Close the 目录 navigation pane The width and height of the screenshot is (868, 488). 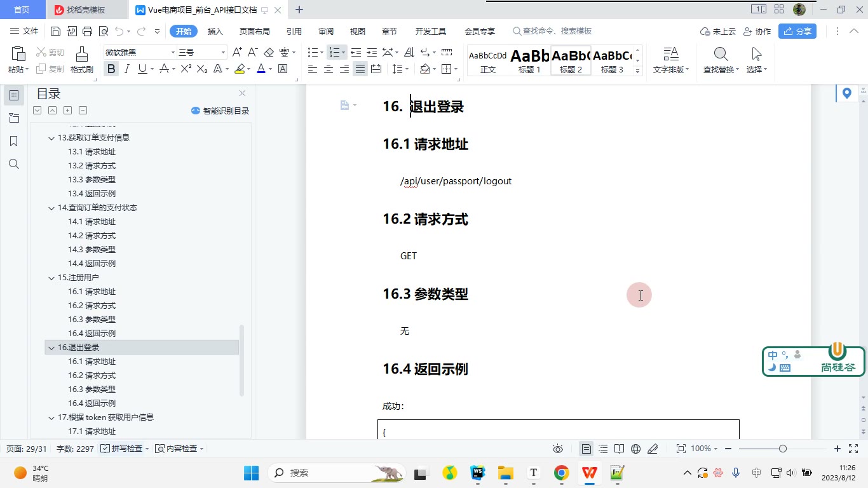click(x=242, y=93)
